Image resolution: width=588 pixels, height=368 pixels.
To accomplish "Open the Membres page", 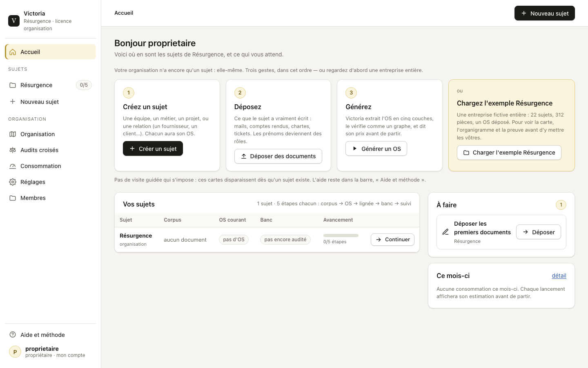I will pos(51,198).
